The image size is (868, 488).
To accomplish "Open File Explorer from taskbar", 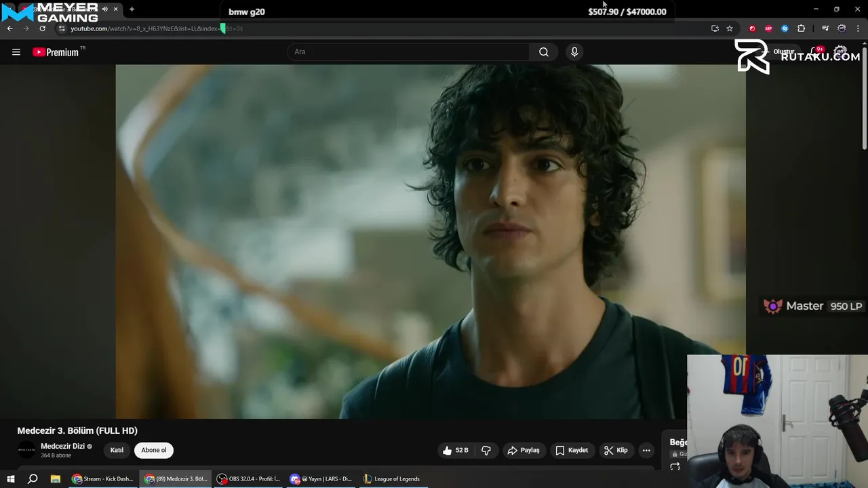I will (56, 479).
